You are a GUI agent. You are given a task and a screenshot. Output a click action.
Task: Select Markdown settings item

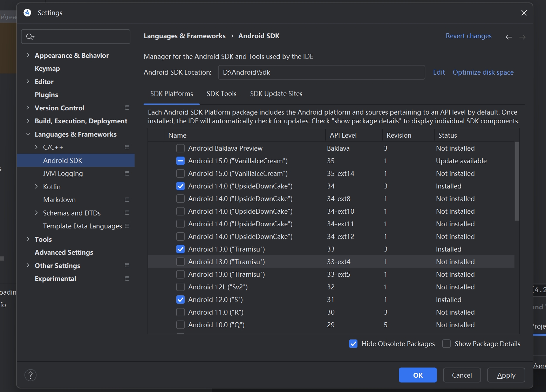coord(59,200)
